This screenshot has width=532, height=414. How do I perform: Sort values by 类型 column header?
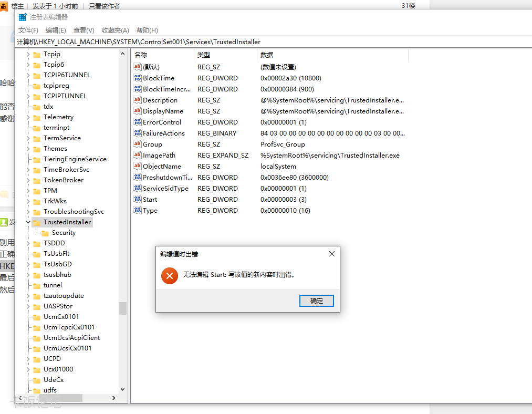(x=225, y=55)
